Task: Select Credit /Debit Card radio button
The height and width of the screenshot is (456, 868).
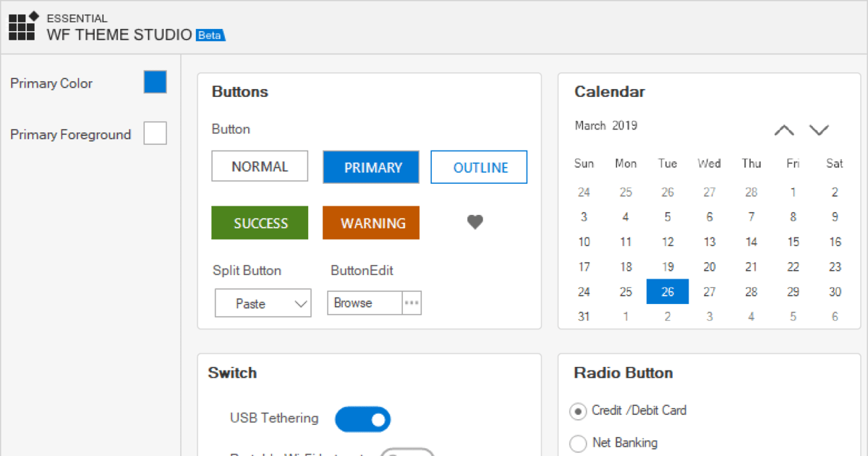Action: coord(578,411)
